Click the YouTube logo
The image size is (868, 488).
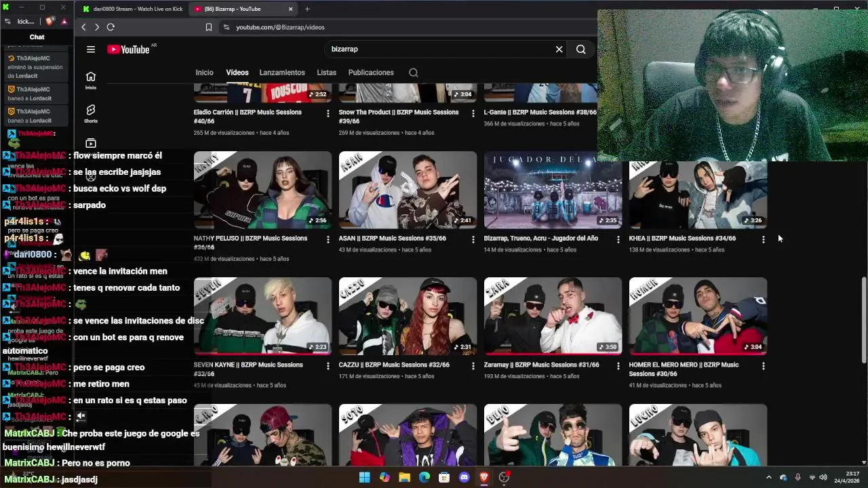point(128,49)
